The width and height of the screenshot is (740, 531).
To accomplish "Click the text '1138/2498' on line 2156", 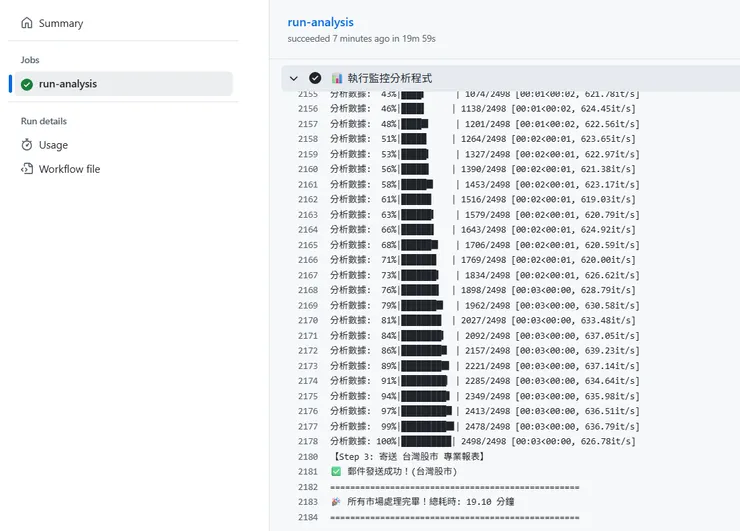I will pos(483,109).
